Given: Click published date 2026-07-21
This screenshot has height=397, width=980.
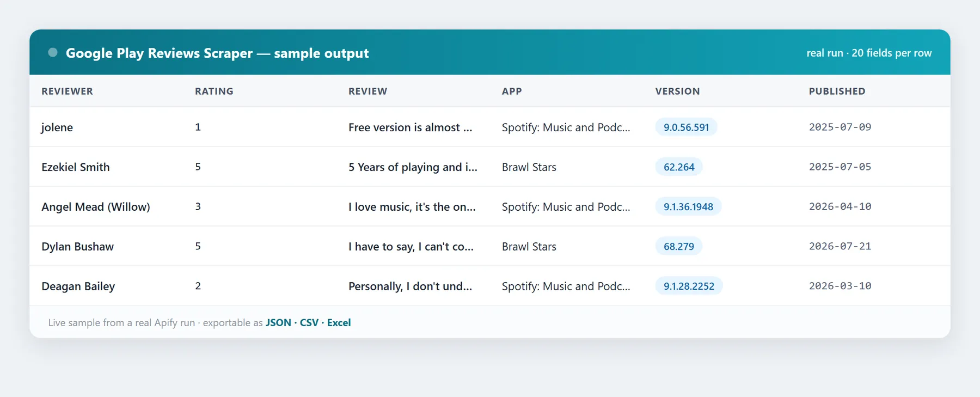Looking at the screenshot, I should pos(840,246).
